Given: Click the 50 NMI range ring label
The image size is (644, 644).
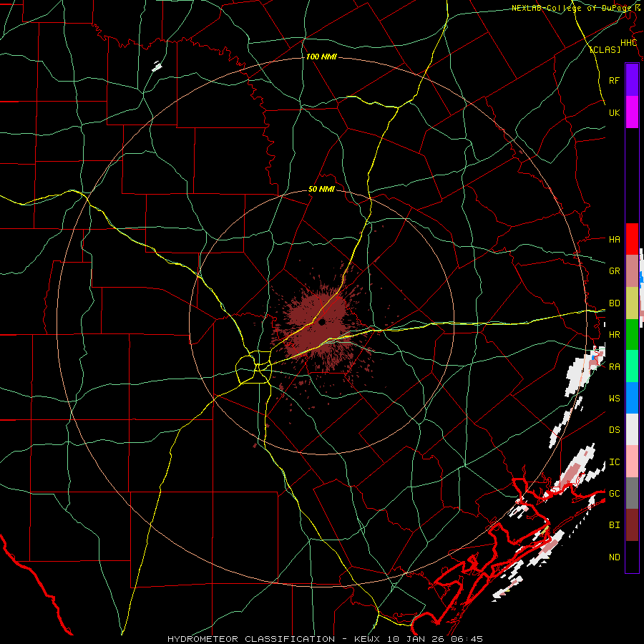Looking at the screenshot, I should [x=321, y=190].
